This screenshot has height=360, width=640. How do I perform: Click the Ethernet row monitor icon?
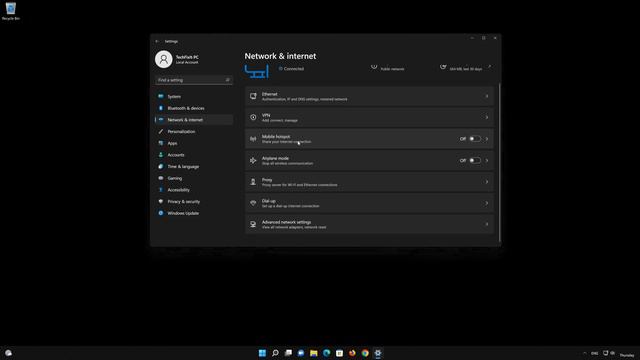tap(253, 96)
